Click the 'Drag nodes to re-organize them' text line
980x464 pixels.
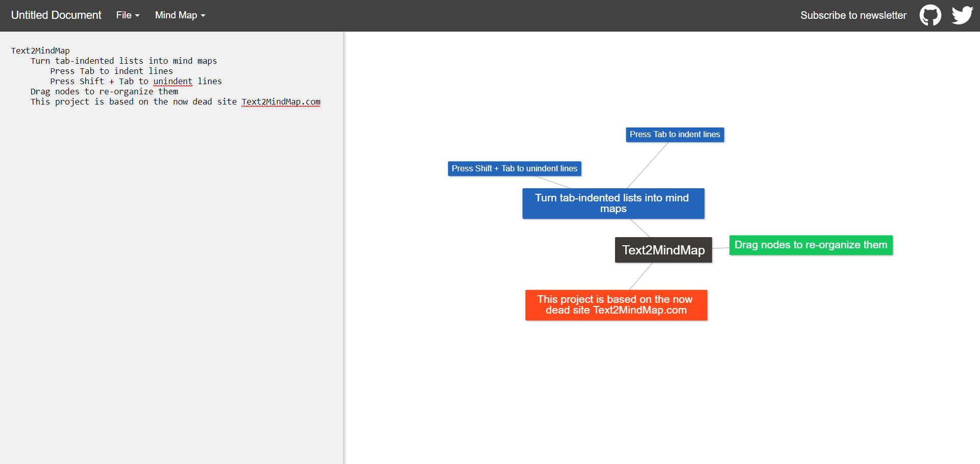[x=104, y=92]
